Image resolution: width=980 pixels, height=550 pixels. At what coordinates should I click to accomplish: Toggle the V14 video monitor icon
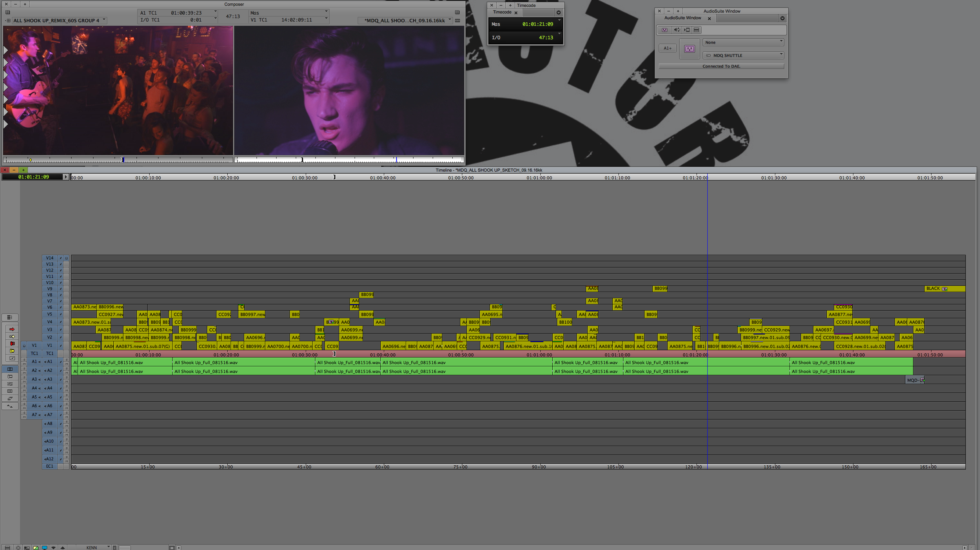(x=67, y=258)
